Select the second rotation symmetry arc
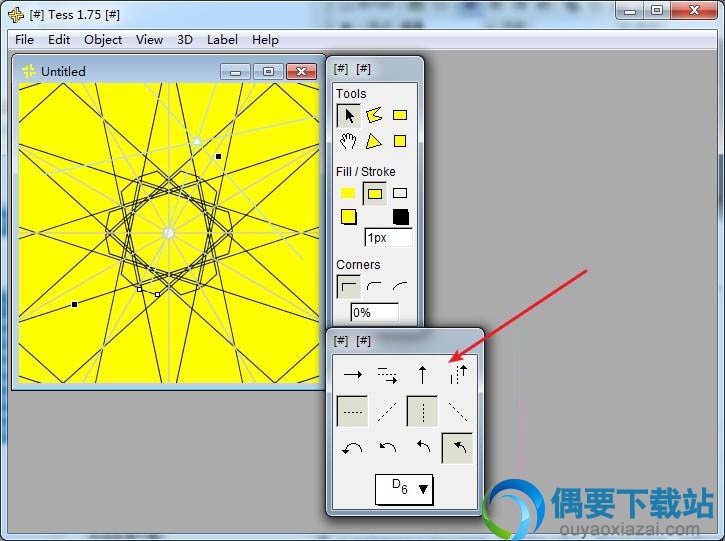 [x=387, y=448]
